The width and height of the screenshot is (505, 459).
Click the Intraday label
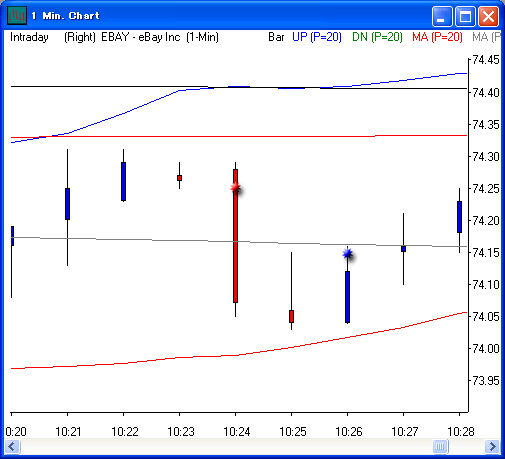pos(29,37)
